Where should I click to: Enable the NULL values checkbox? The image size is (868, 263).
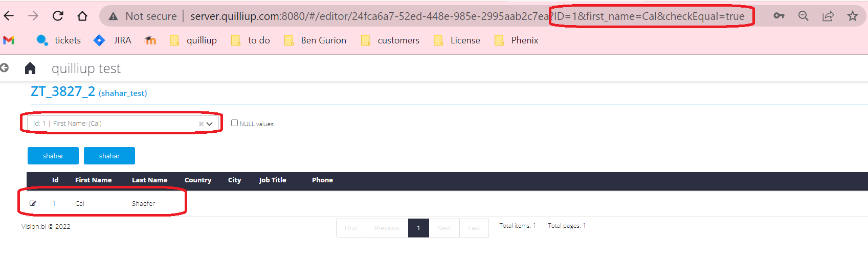pyautogui.click(x=234, y=123)
